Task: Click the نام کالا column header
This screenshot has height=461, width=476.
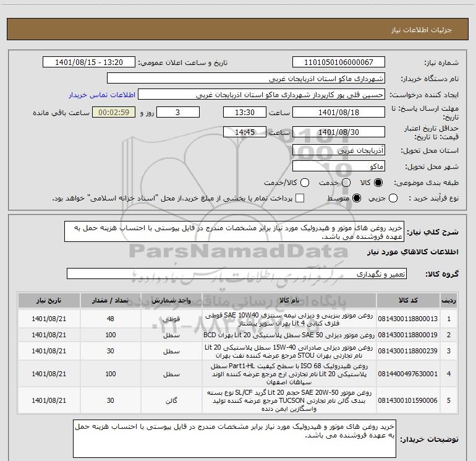Action: [x=289, y=301]
